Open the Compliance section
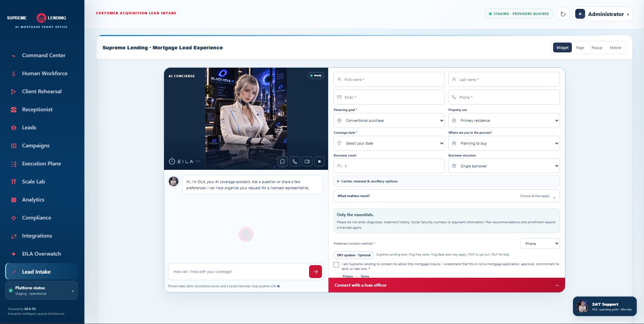This screenshot has height=324, width=644. 42,217
